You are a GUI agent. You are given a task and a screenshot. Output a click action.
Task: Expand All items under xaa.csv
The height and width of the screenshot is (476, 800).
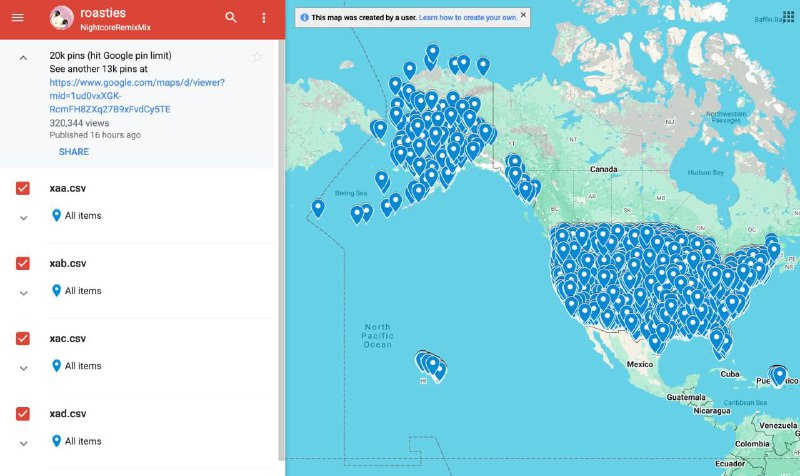click(x=23, y=218)
